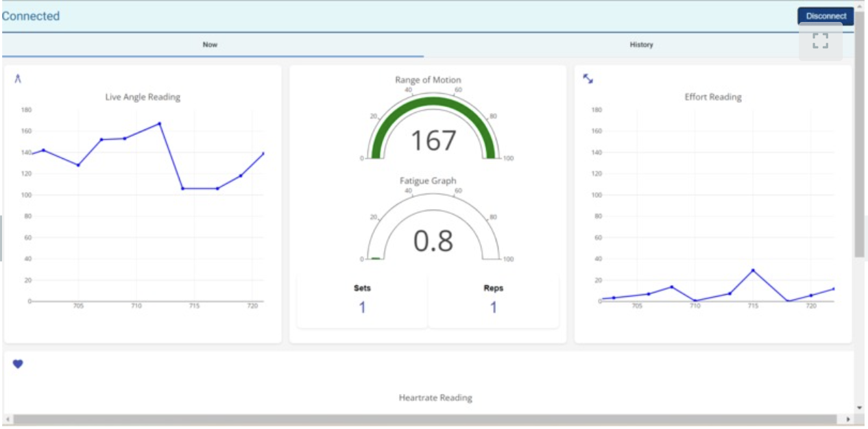
Task: Click the Reps count card
Action: [x=493, y=299]
